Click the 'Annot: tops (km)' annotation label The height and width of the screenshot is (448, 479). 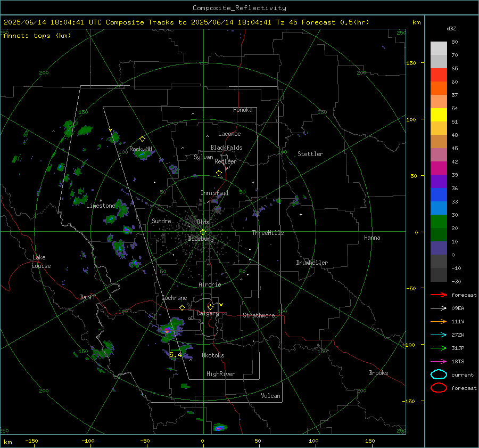click(x=37, y=36)
